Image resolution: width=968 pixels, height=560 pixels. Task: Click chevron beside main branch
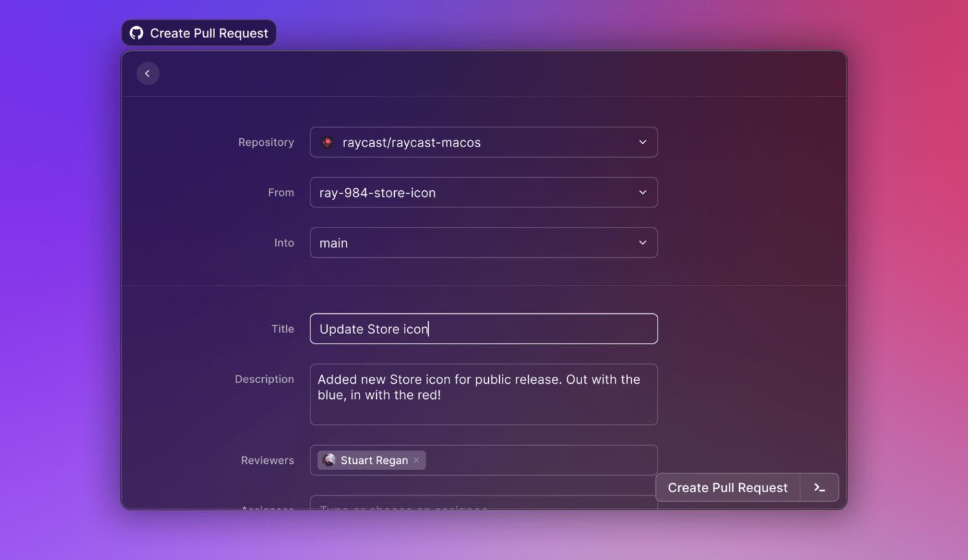[642, 243]
